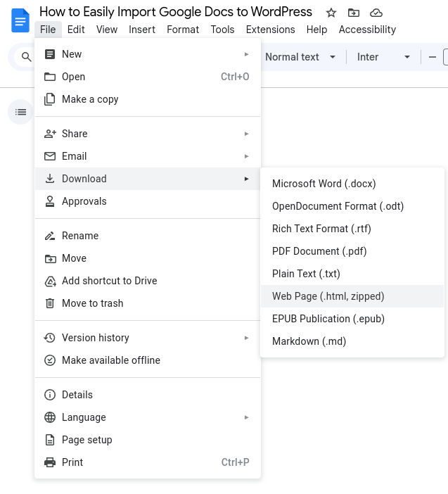Image resolution: width=448 pixels, height=494 pixels.
Task: Open the Accessibility menu
Action: point(367,30)
